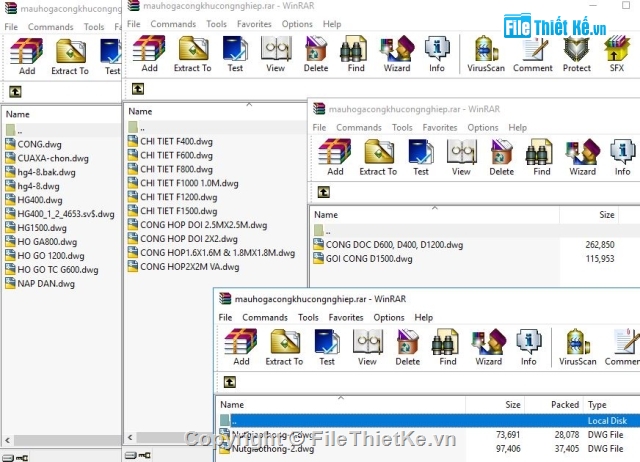The image size is (640, 462).
Task: Click Test in the middle-right WinRAR window
Action: click(421, 157)
